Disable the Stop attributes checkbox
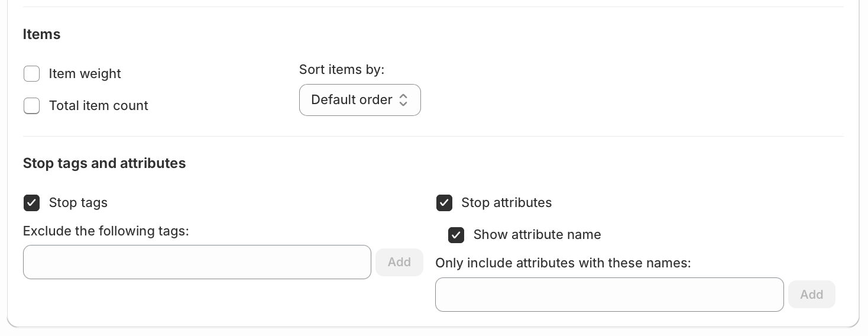868x336 pixels. (444, 203)
